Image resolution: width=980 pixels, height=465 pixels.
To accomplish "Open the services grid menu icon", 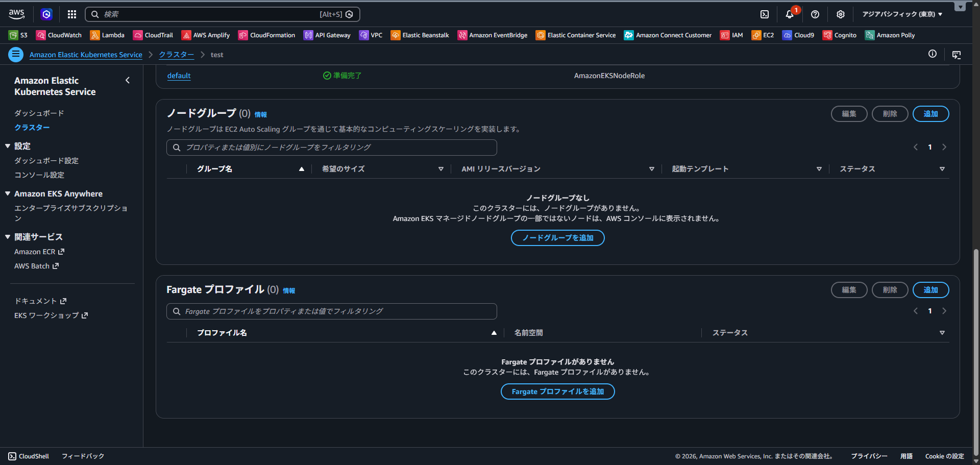I will point(72,14).
